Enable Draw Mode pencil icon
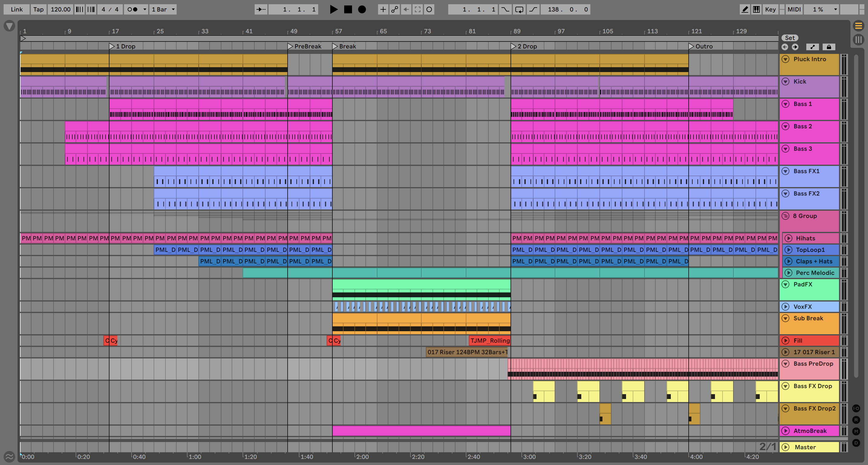Image resolution: width=868 pixels, height=465 pixels. pyautogui.click(x=745, y=9)
